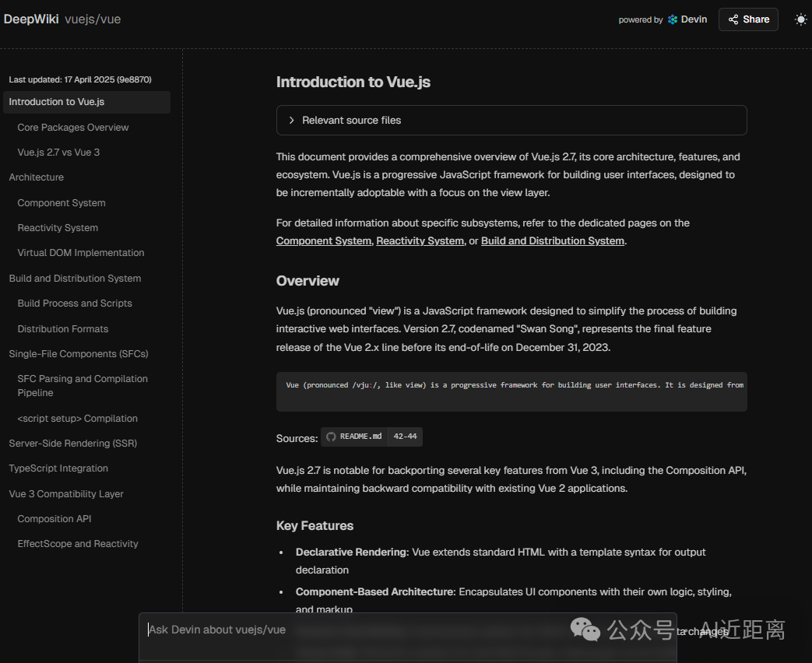Click the Share button
This screenshot has width=812, height=663.
pyautogui.click(x=748, y=19)
